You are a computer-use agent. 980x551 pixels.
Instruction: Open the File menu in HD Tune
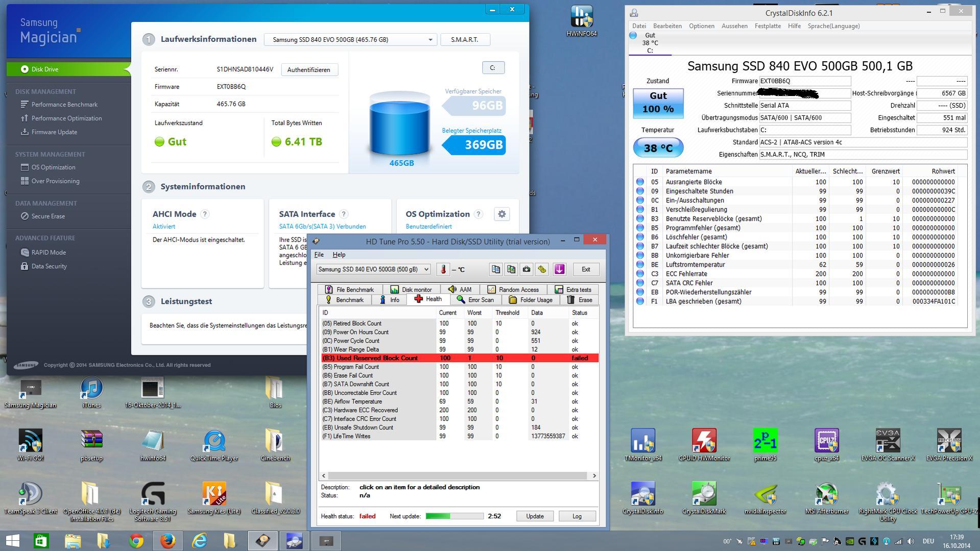click(319, 254)
